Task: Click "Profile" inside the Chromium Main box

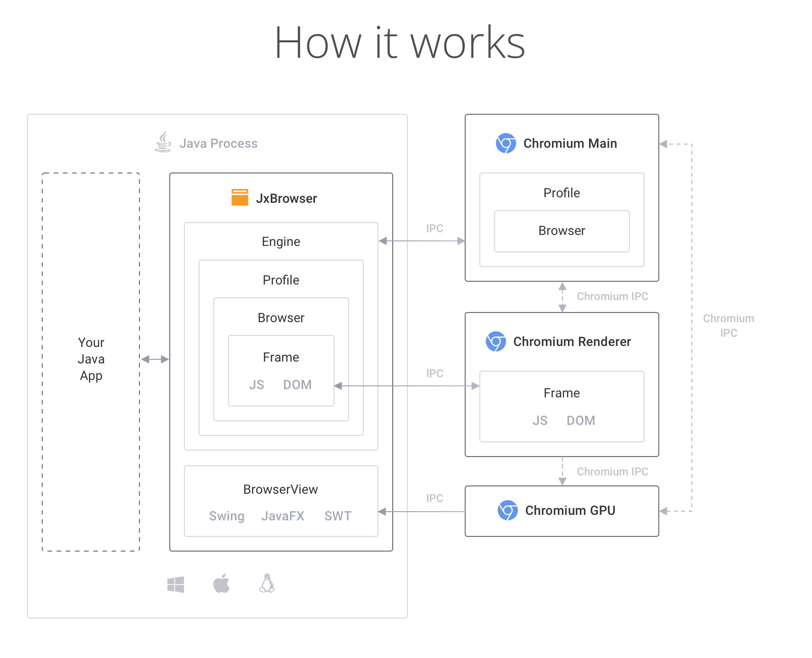Action: [562, 193]
